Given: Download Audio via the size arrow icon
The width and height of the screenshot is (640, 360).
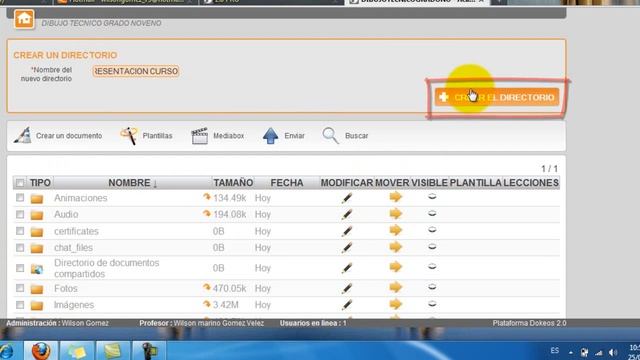Looking at the screenshot, I should pos(207,213).
